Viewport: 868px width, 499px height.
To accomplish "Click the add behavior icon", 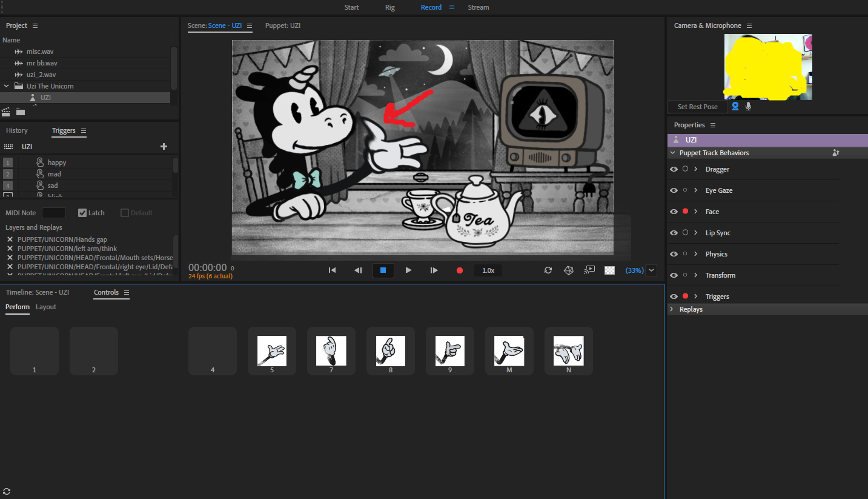I will (836, 153).
